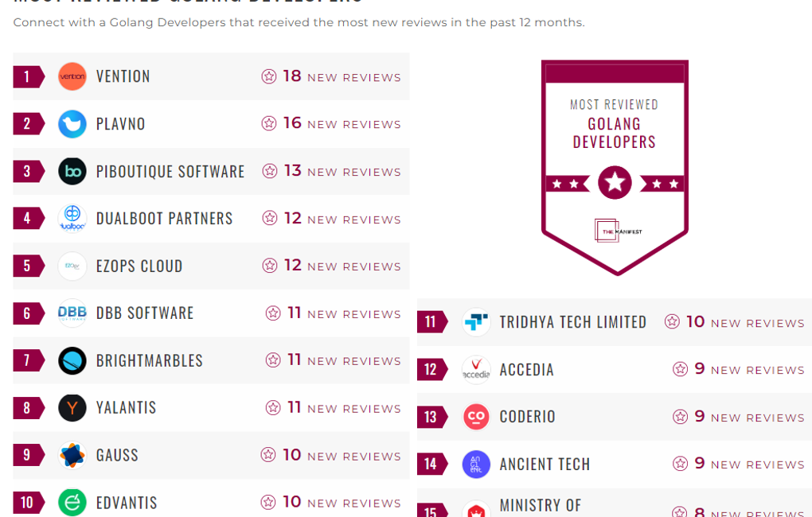Open the Vention company name link
The image size is (812, 517).
point(123,76)
